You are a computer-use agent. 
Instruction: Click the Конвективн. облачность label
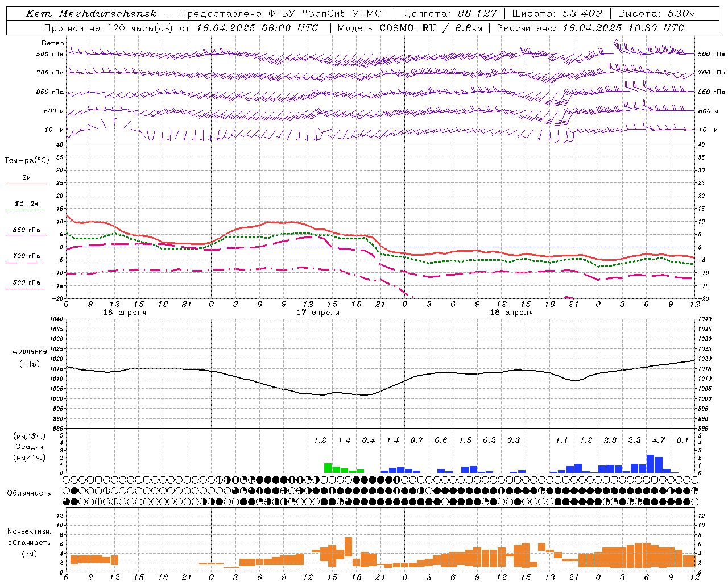[29, 537]
